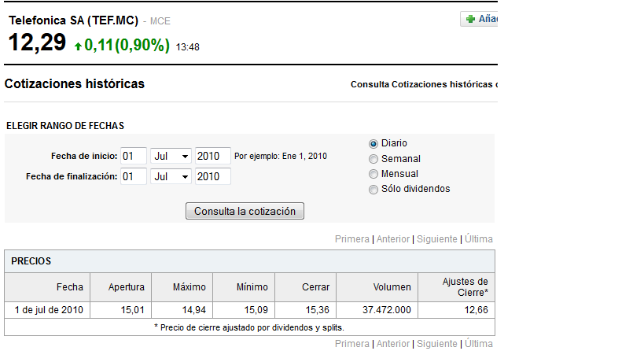Select Sólo dividendos radio option
Image resolution: width=644 pixels, height=362 pixels.
374,190
